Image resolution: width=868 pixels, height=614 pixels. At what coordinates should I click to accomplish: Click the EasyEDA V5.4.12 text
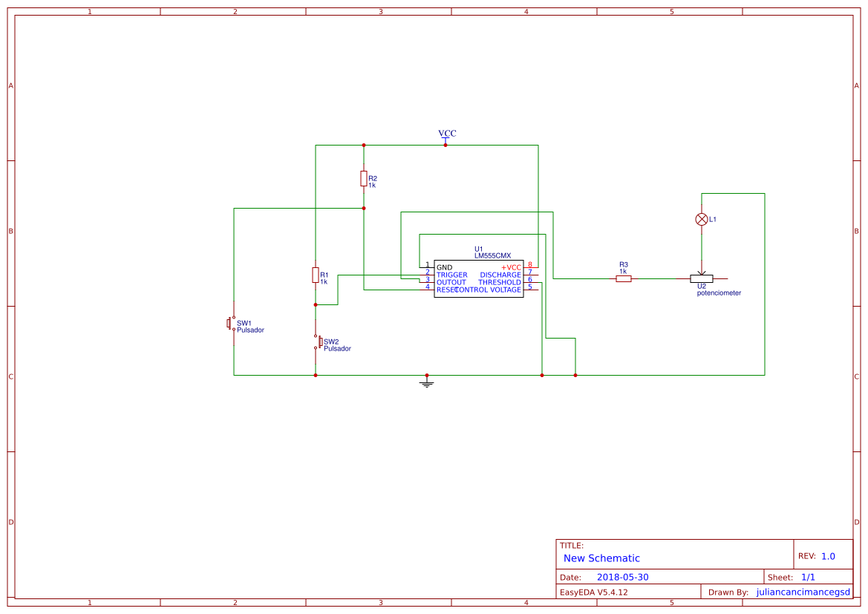point(593,592)
